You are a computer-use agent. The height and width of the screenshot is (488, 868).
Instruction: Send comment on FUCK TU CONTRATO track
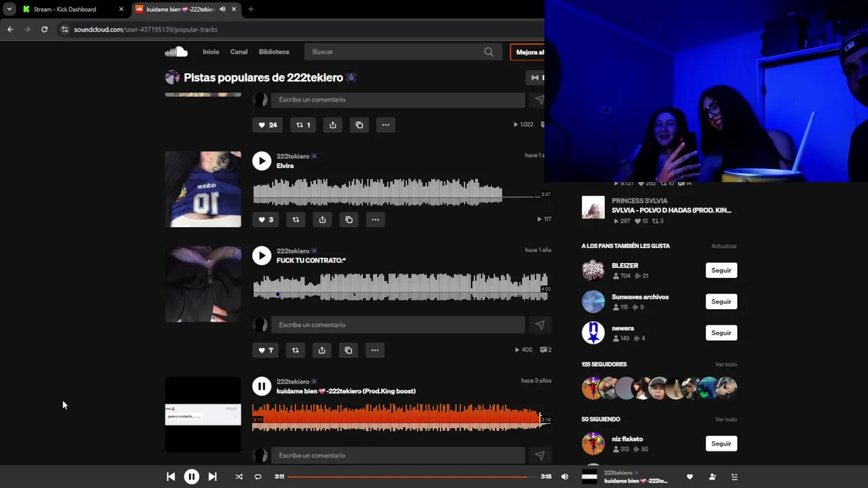pos(540,325)
